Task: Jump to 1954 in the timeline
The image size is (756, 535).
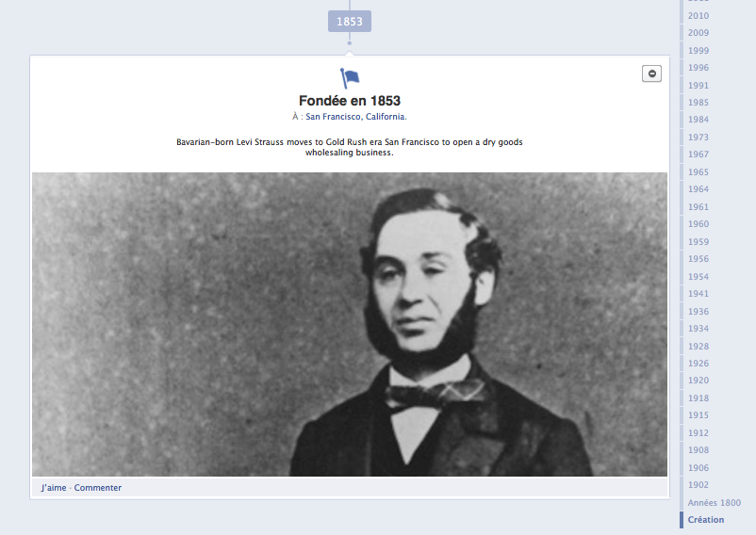Action: (x=698, y=276)
